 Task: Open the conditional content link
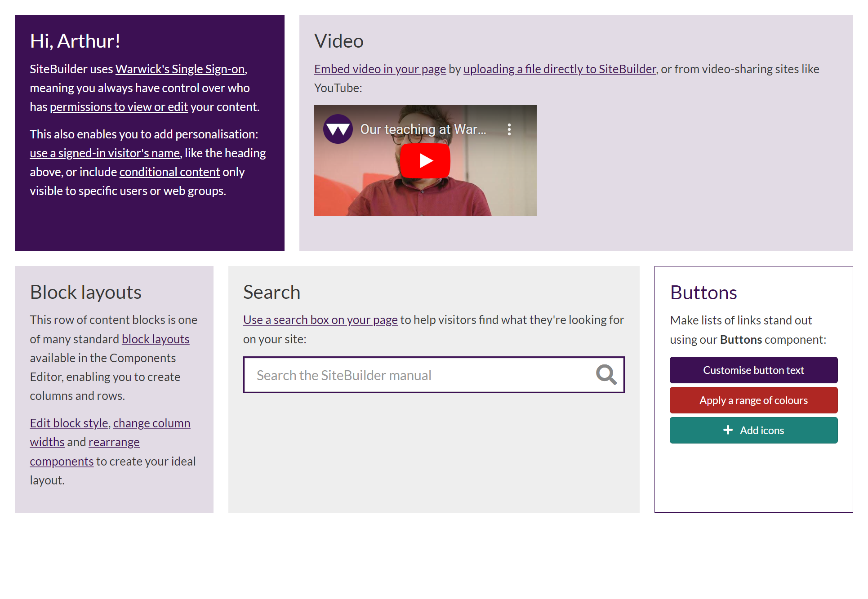click(169, 172)
